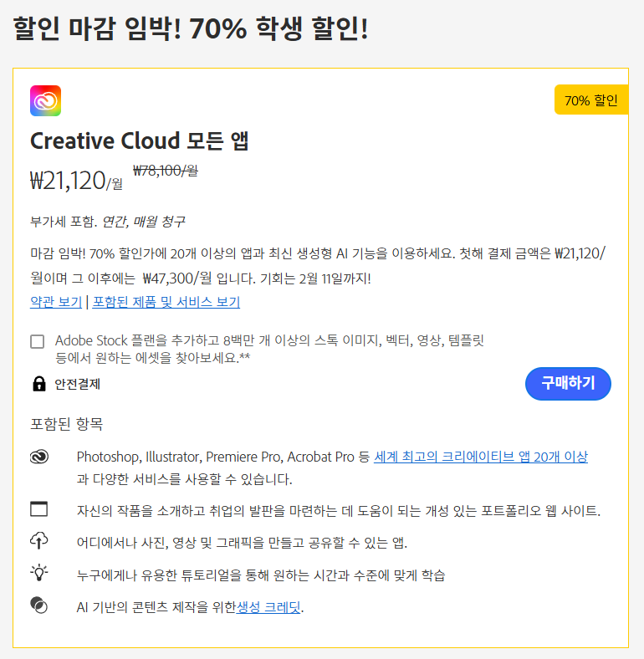
Task: Click the padlock secure payment icon
Action: [38, 384]
